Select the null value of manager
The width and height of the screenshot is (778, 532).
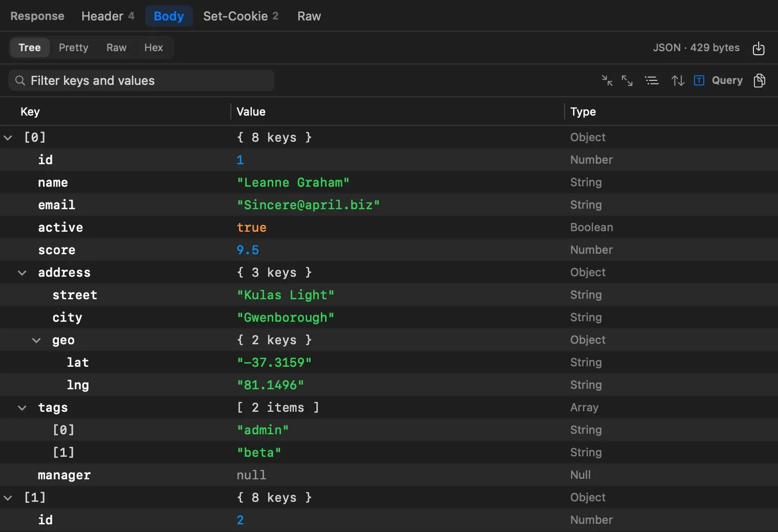click(251, 475)
